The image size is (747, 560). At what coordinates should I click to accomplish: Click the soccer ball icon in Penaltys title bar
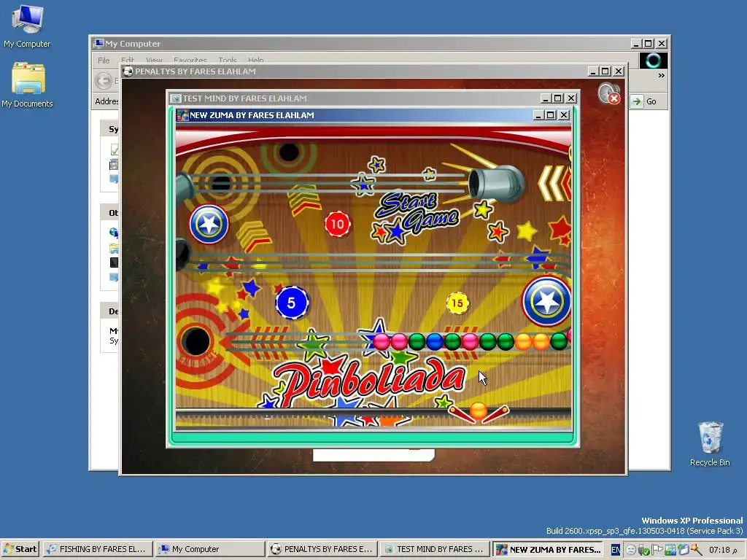coord(128,71)
